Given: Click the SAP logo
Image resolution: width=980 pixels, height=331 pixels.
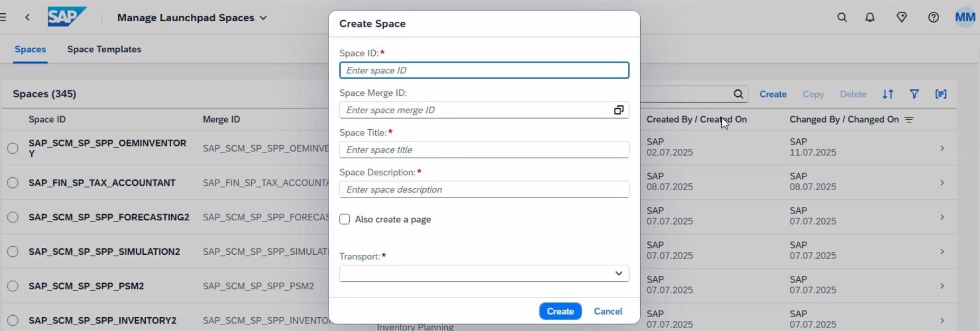Looking at the screenshot, I should [x=67, y=17].
